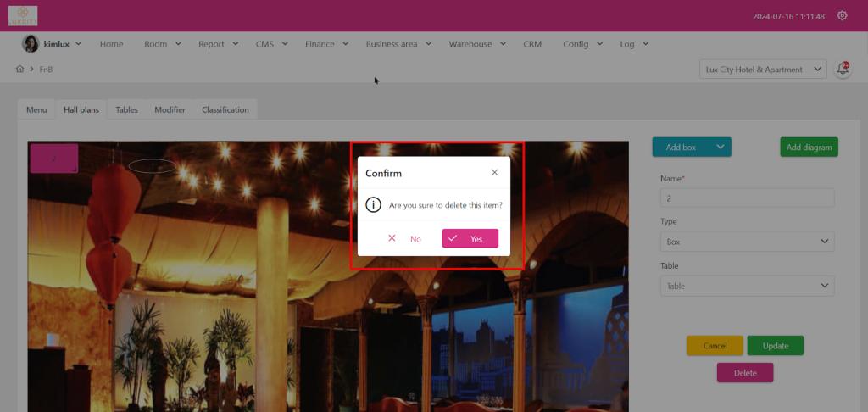Close the Confirm dialog with X

[495, 173]
